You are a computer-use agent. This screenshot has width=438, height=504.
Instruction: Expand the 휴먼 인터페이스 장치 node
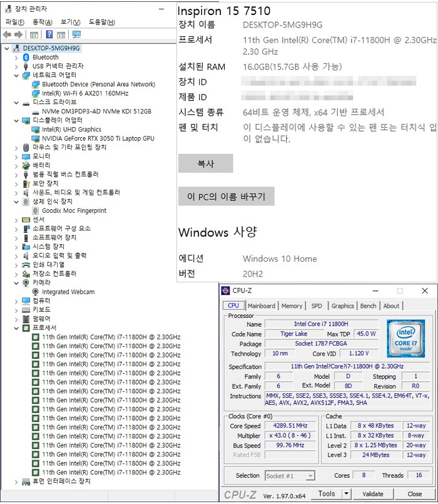pyautogui.click(x=16, y=482)
